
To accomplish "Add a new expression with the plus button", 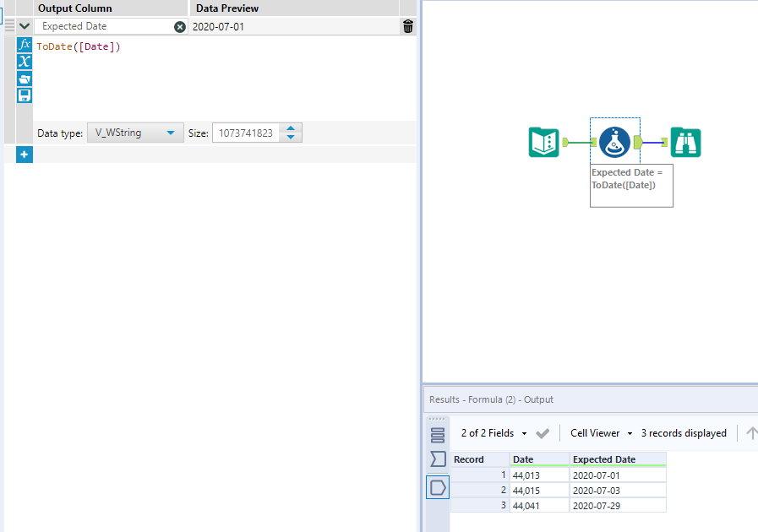I will 24,155.
